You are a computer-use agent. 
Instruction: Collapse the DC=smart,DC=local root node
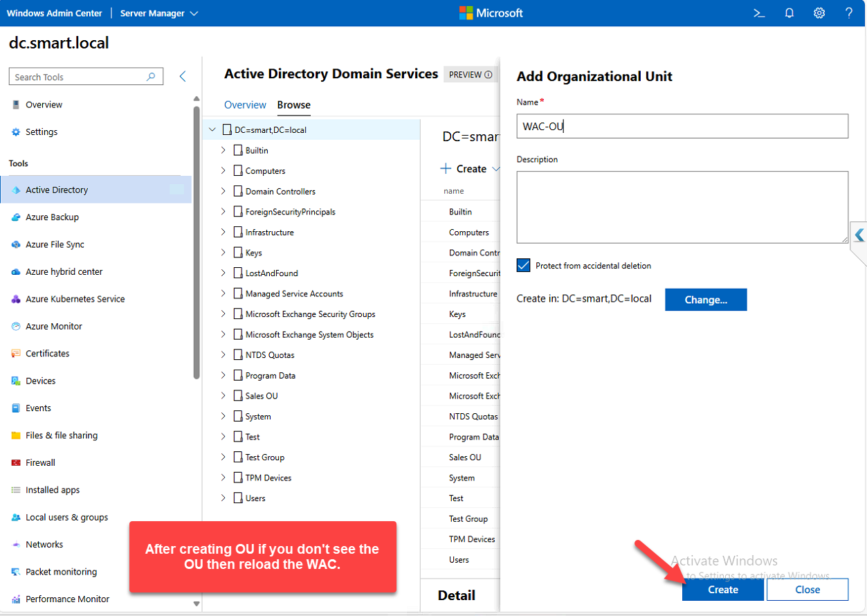pos(212,129)
